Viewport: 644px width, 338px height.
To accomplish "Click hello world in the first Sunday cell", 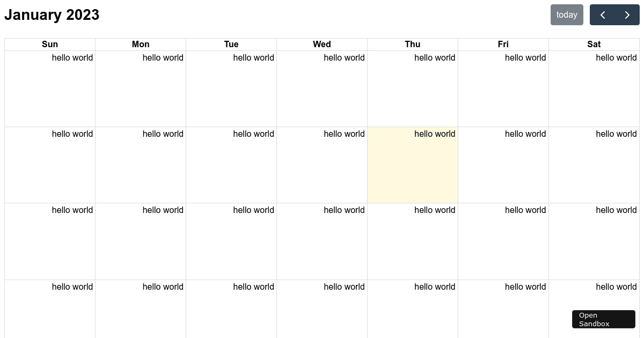I will point(72,57).
